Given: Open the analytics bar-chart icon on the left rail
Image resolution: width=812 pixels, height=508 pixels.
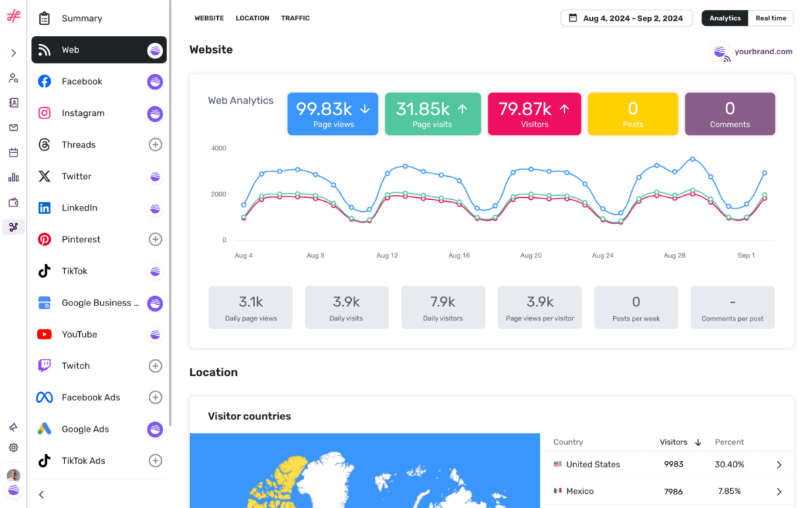Looking at the screenshot, I should coord(13,177).
